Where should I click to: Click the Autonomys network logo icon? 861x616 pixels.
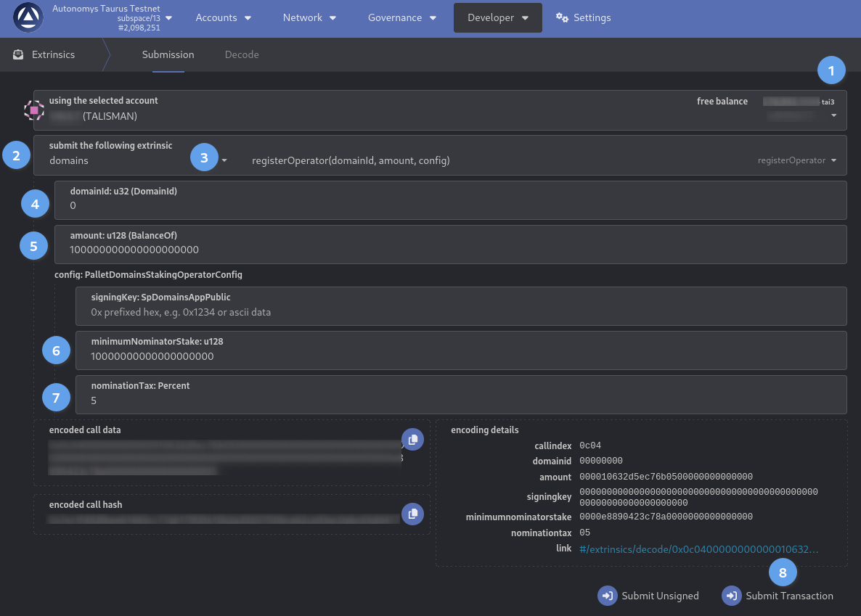[x=28, y=17]
